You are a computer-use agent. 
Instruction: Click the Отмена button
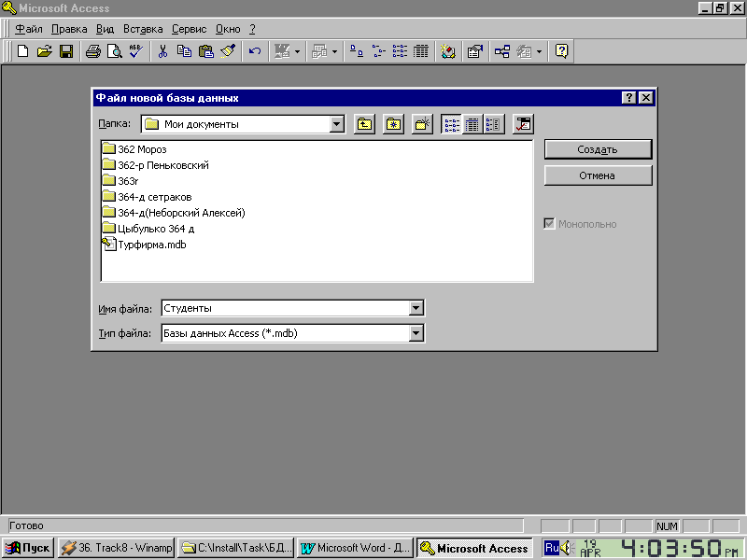click(x=598, y=175)
